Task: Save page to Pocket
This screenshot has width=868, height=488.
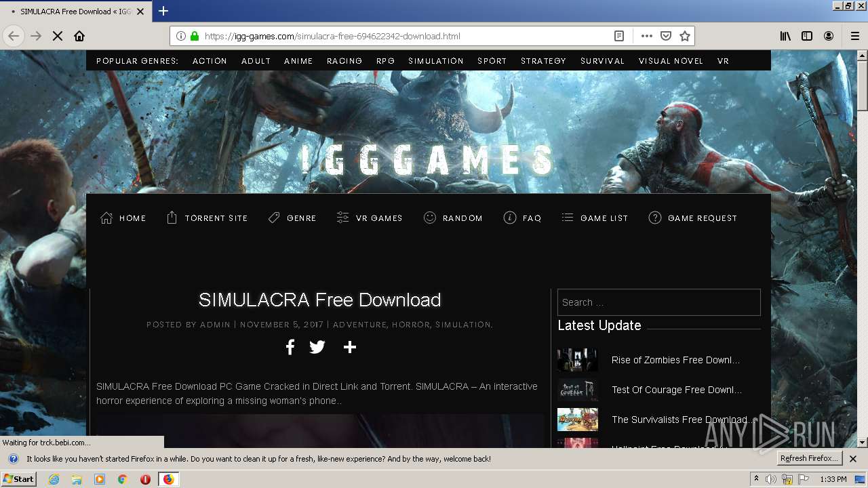Action: point(666,36)
